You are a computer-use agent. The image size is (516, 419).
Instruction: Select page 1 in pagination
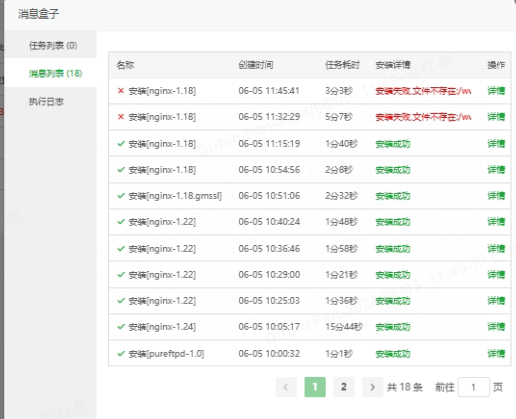click(x=315, y=387)
